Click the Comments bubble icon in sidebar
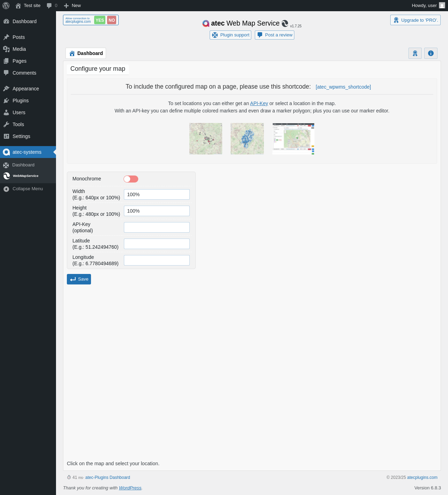Image resolution: width=448 pixels, height=495 pixels. click(6, 73)
